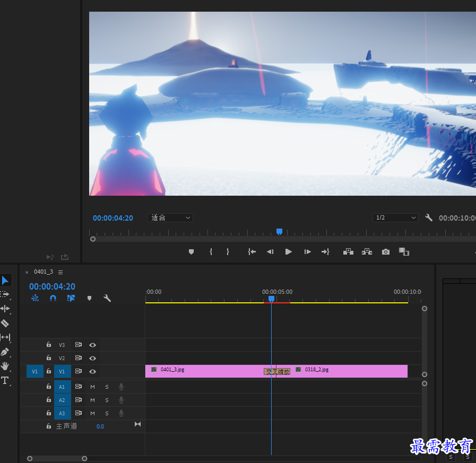Toggle nest sequence insert mode icon

pos(35,298)
